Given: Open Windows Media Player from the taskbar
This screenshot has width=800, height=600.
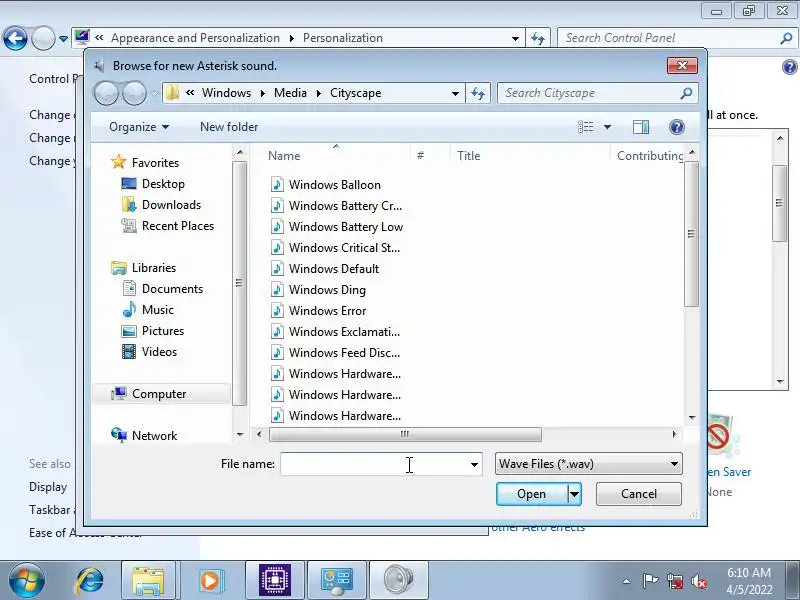Looking at the screenshot, I should click(x=210, y=581).
